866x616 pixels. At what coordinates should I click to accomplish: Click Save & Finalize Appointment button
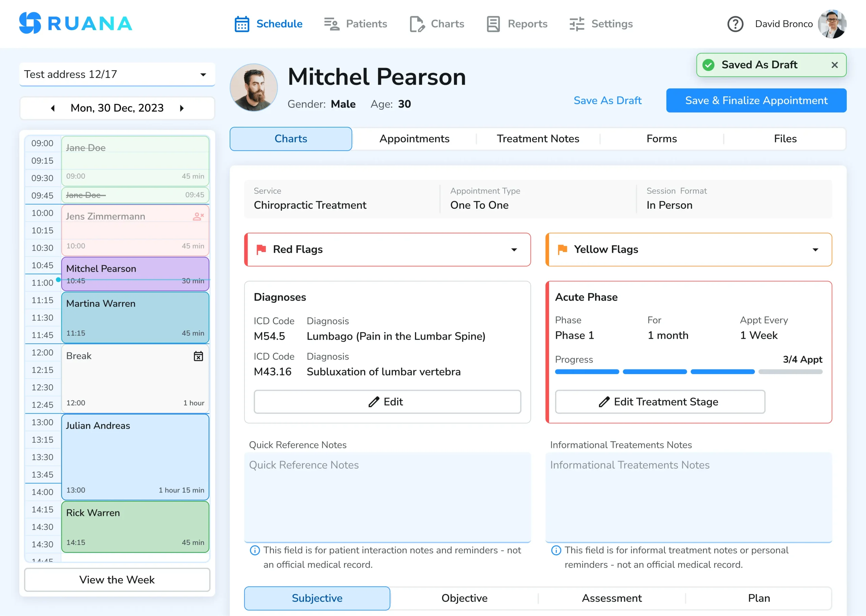pos(756,100)
